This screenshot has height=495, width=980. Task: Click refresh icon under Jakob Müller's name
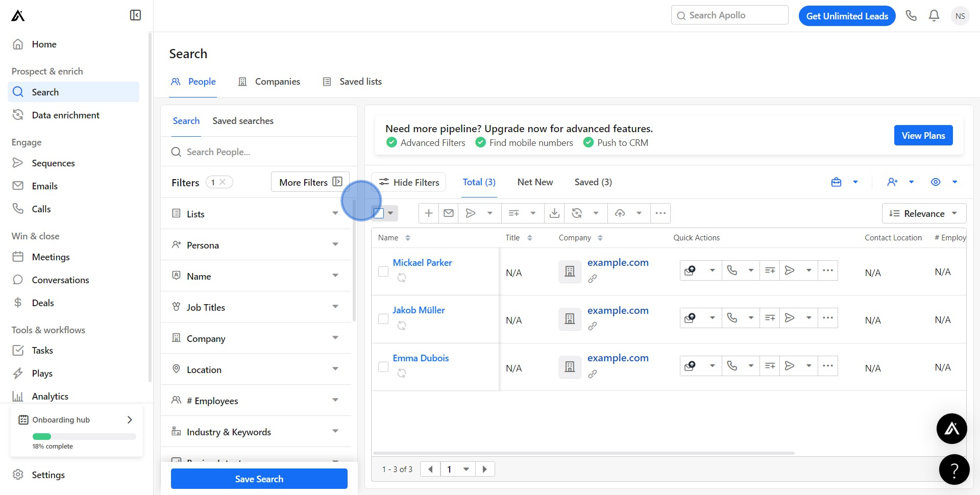(x=402, y=326)
